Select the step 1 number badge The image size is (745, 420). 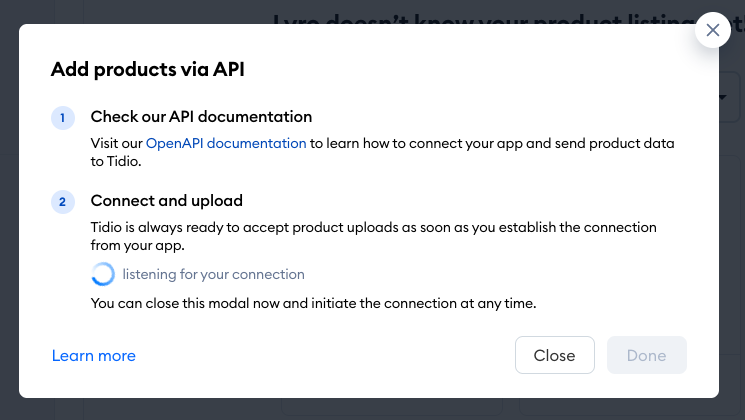(63, 118)
